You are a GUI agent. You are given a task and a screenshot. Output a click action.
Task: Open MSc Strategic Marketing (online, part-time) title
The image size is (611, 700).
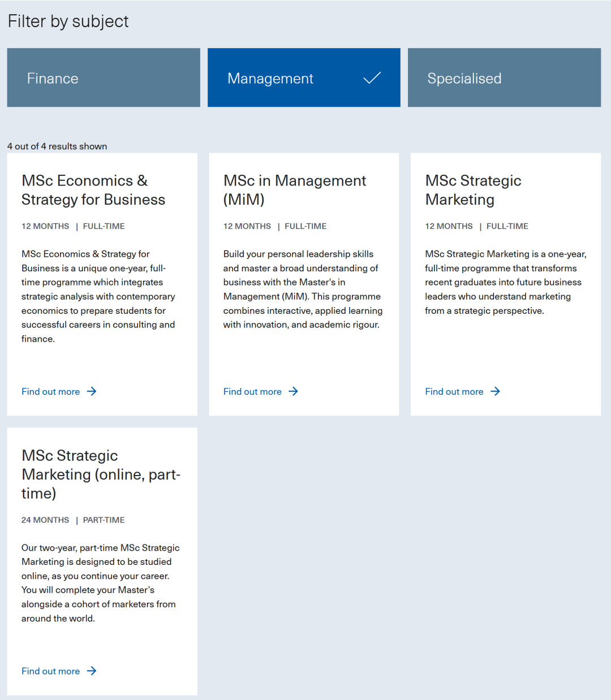pyautogui.click(x=101, y=474)
